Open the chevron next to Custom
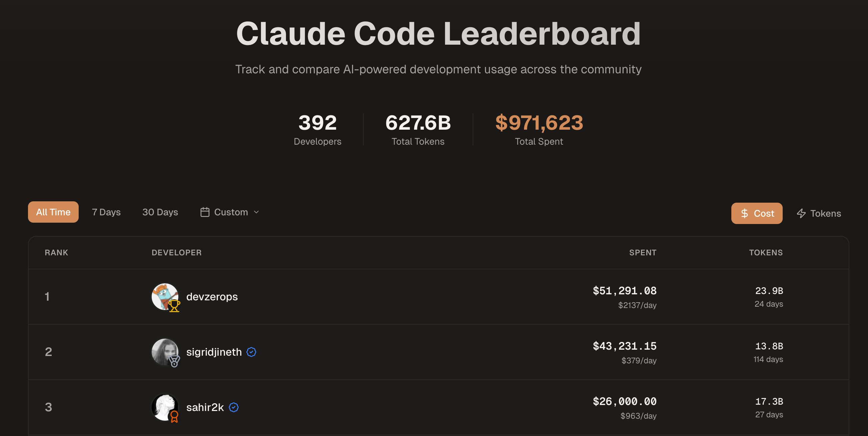Screen dimensions: 868x436 [256, 212]
